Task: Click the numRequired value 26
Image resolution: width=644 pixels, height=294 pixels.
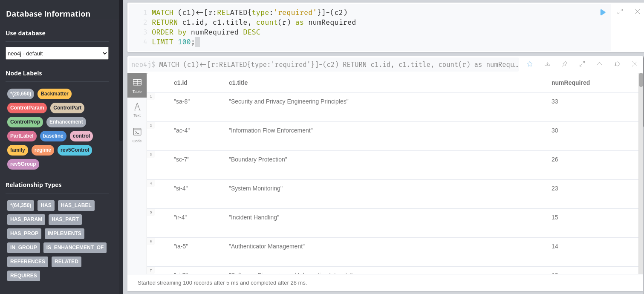Action: click(554, 159)
